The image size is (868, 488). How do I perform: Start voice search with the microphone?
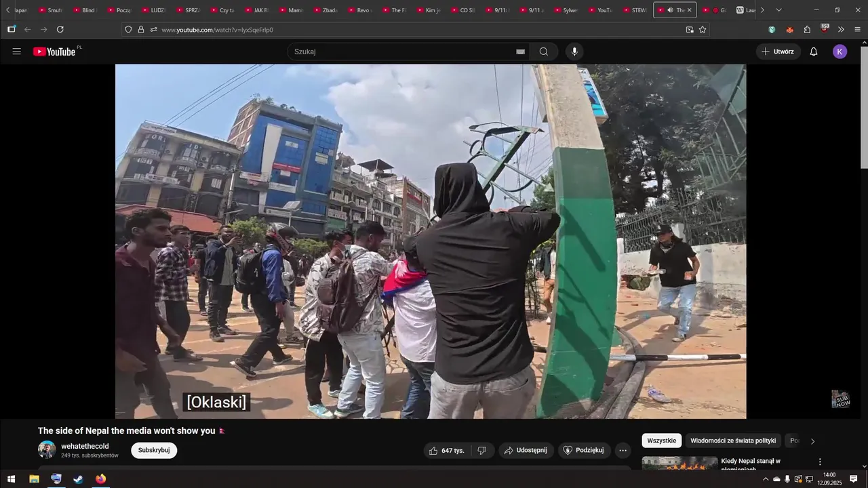tap(574, 52)
